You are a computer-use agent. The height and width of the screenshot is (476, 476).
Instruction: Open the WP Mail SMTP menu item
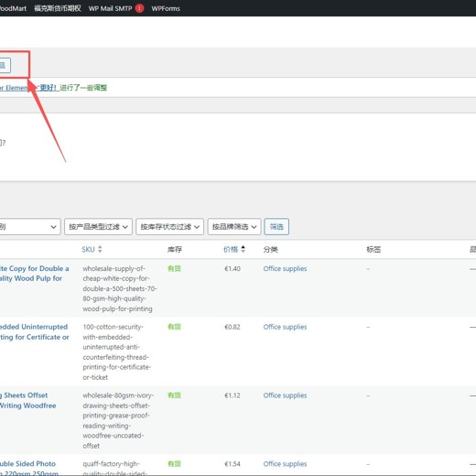pyautogui.click(x=110, y=8)
